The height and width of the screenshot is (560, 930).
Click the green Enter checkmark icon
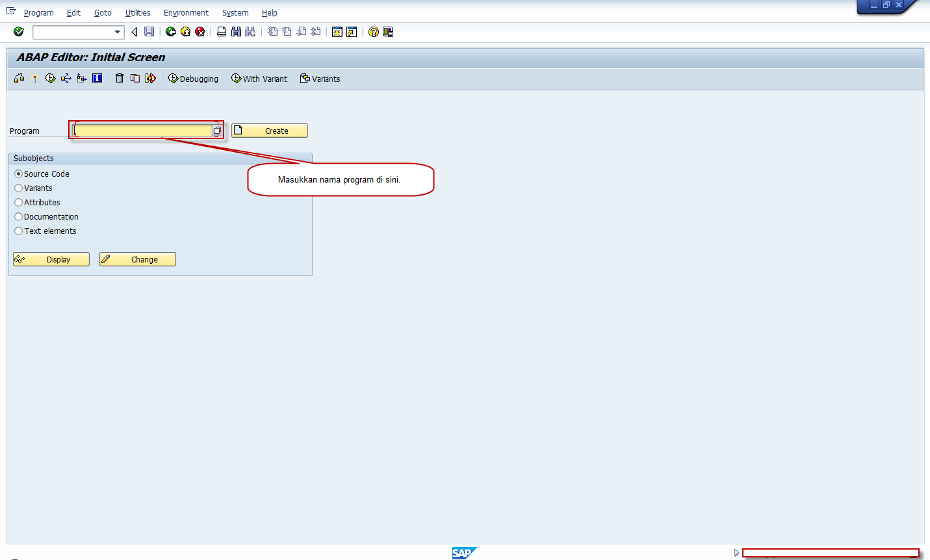[x=18, y=31]
